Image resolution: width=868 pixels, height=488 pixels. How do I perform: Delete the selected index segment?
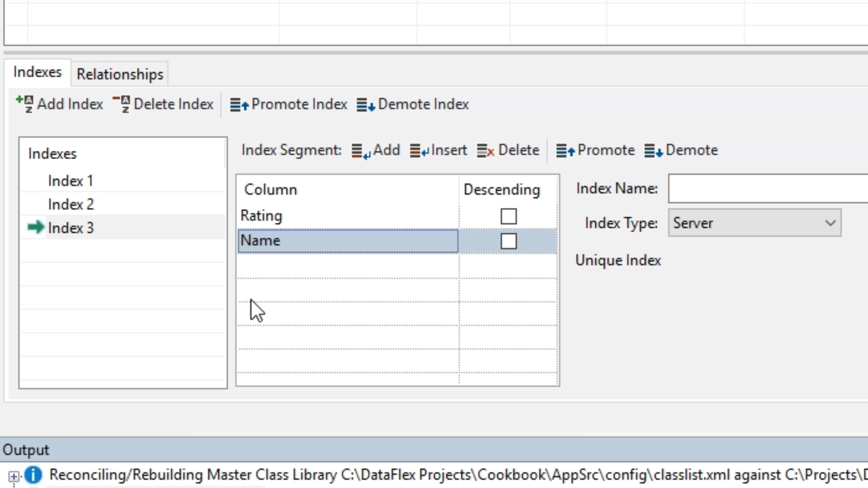tap(508, 150)
